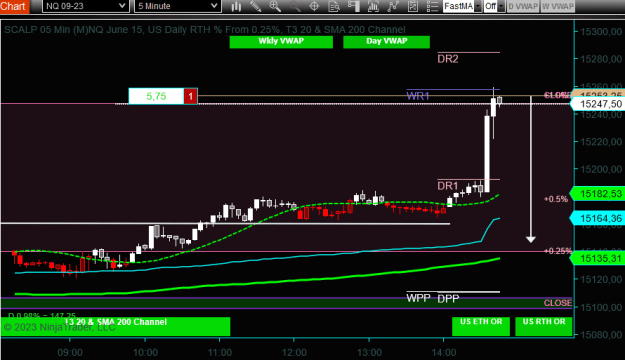Click the DPP pivot label
This screenshot has height=360, width=625.
pyautogui.click(x=448, y=299)
